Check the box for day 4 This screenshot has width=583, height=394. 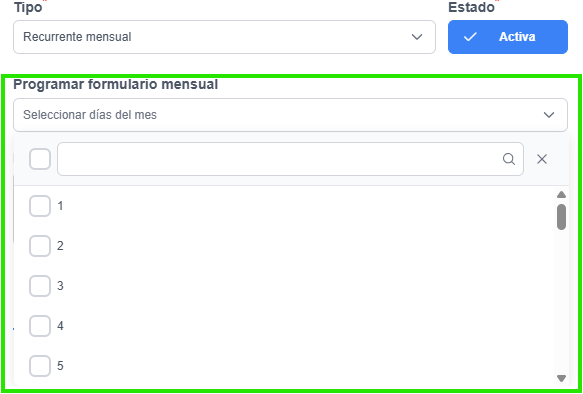(40, 326)
